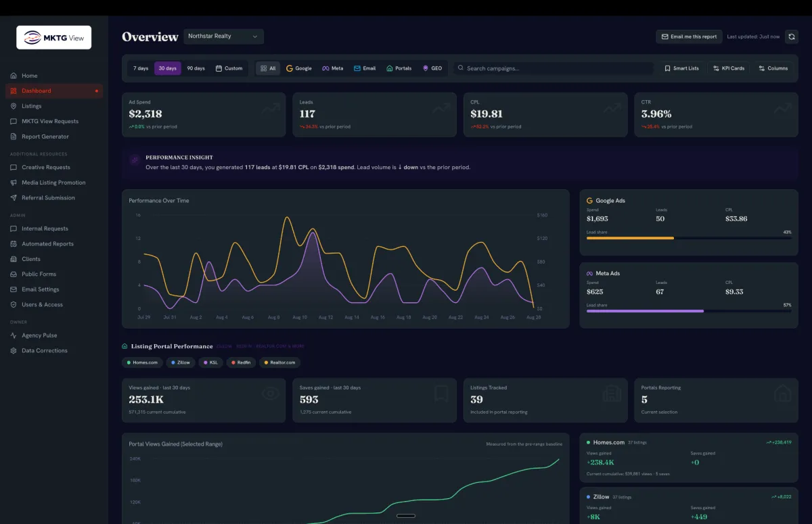Filter channels by Meta
Screen dimensions: 812x524
[332, 68]
